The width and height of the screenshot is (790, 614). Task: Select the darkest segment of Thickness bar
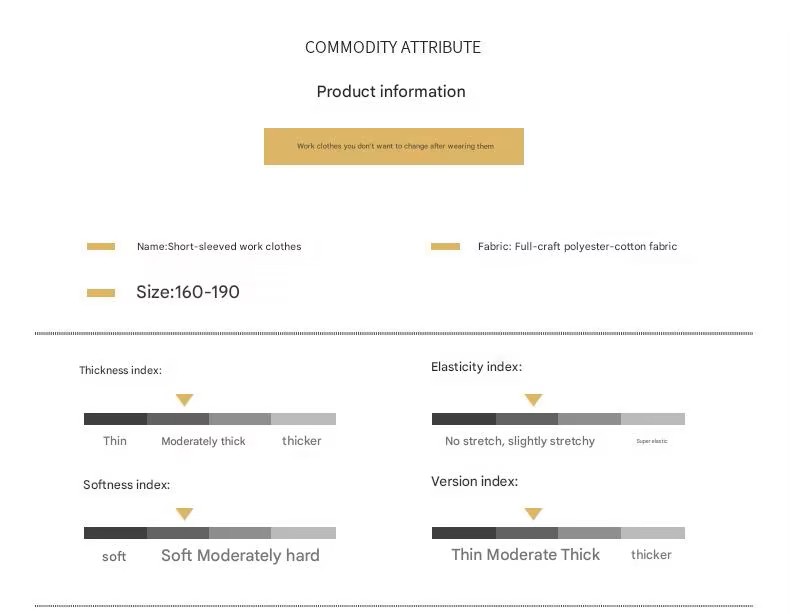[x=115, y=419]
